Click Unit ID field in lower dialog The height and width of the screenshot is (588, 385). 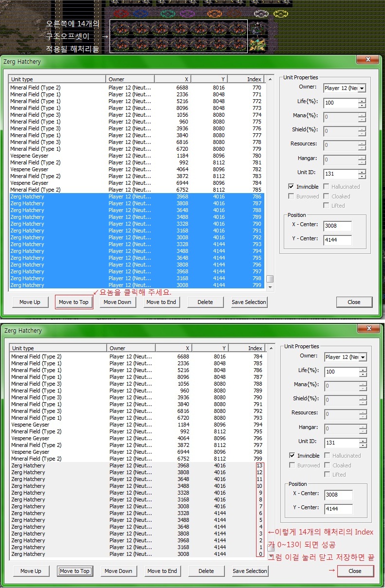coord(341,443)
